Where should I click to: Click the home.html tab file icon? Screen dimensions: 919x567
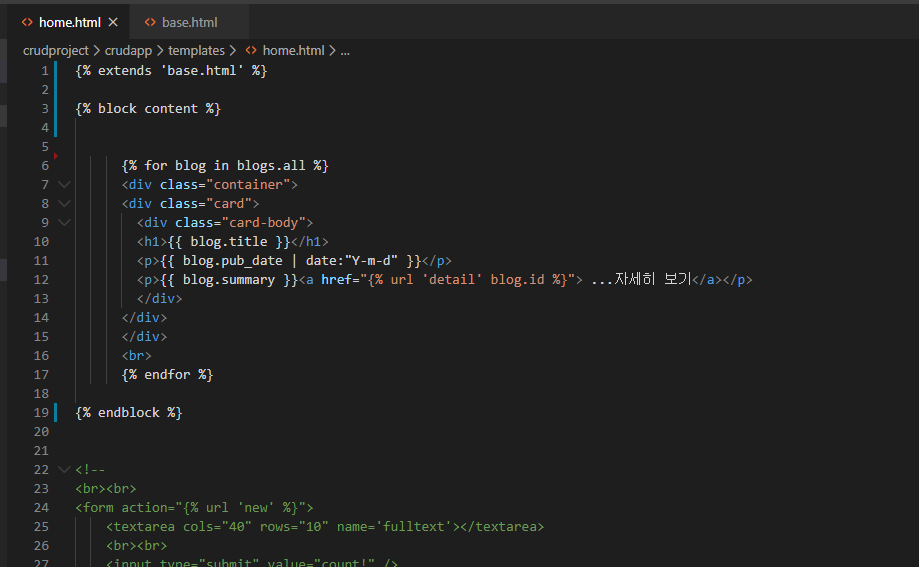pos(27,22)
